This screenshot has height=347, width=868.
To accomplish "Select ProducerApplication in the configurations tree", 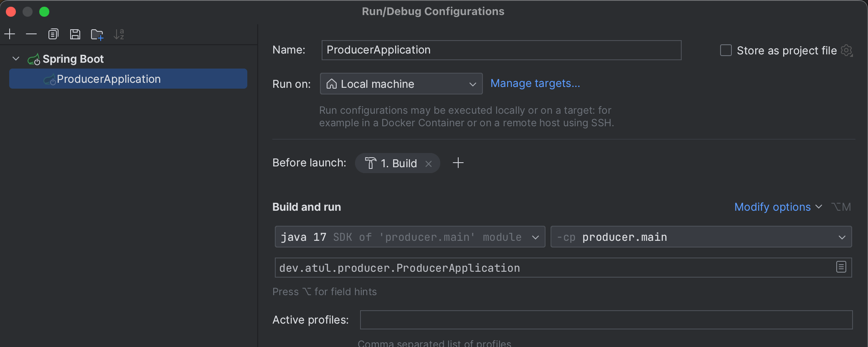I will (x=128, y=79).
